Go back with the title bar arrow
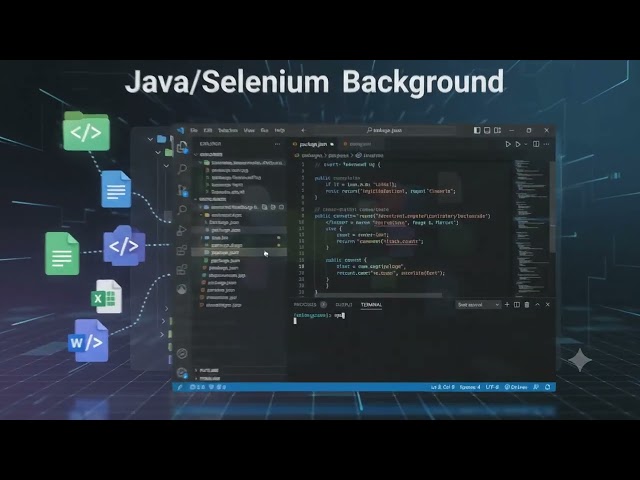 tap(303, 130)
